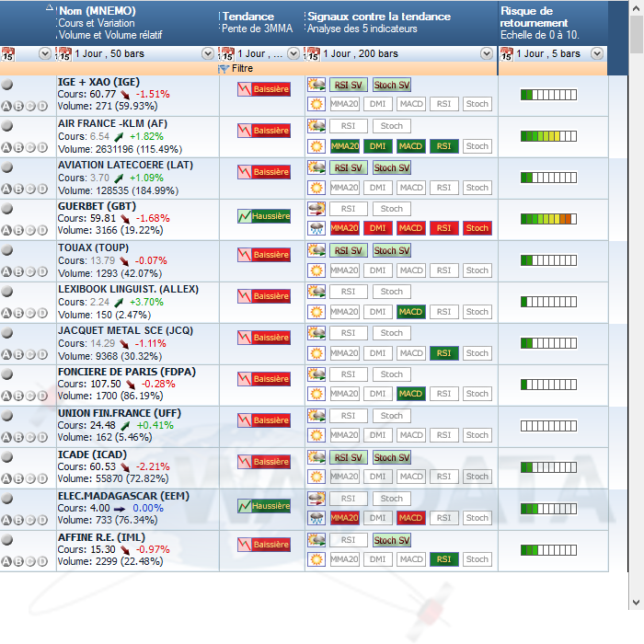Click the Baissière trend icon for IGE + XAO
Screen dimensions: 644x644
(264, 89)
